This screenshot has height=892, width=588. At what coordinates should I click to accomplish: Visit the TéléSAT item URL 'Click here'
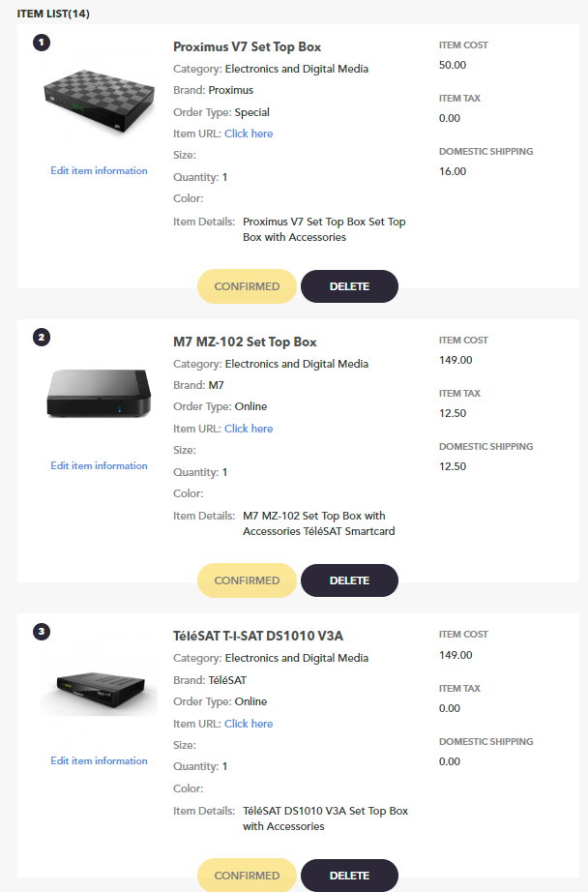tap(249, 724)
